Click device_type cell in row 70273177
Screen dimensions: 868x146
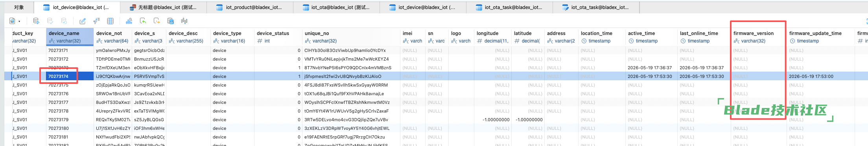pos(232,102)
